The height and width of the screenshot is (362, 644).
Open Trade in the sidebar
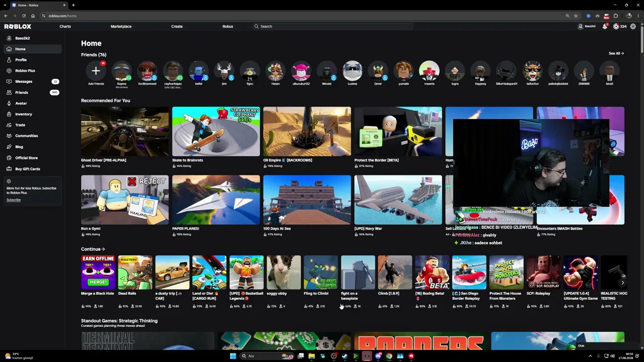32,125
